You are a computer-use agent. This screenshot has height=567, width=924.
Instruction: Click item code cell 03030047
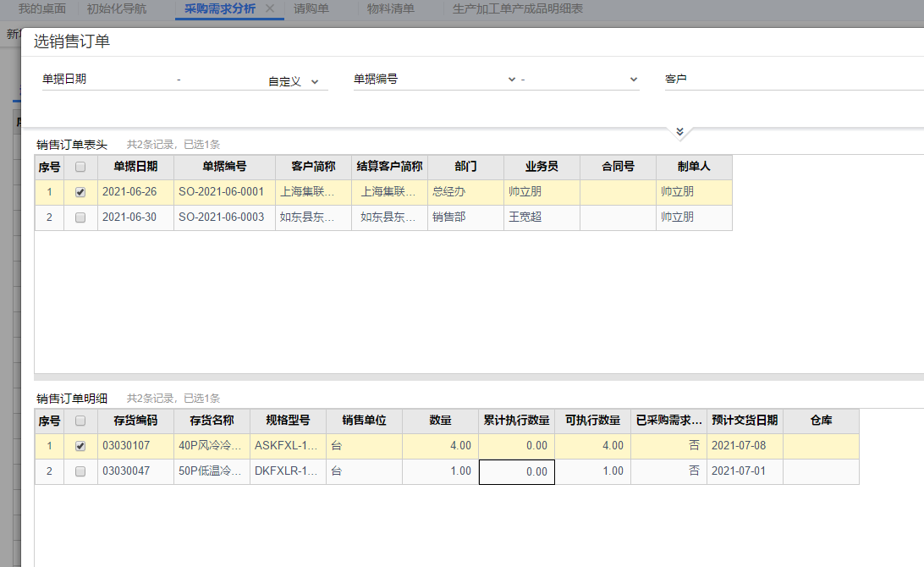135,471
